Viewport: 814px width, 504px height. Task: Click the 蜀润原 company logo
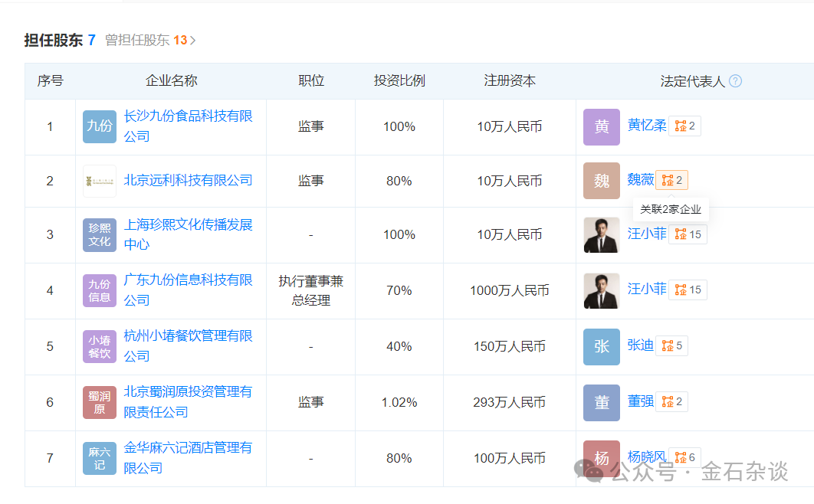tap(100, 402)
